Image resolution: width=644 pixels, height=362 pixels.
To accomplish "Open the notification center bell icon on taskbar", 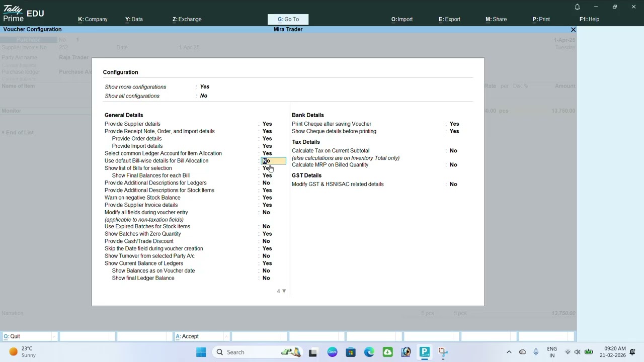I will point(633,352).
